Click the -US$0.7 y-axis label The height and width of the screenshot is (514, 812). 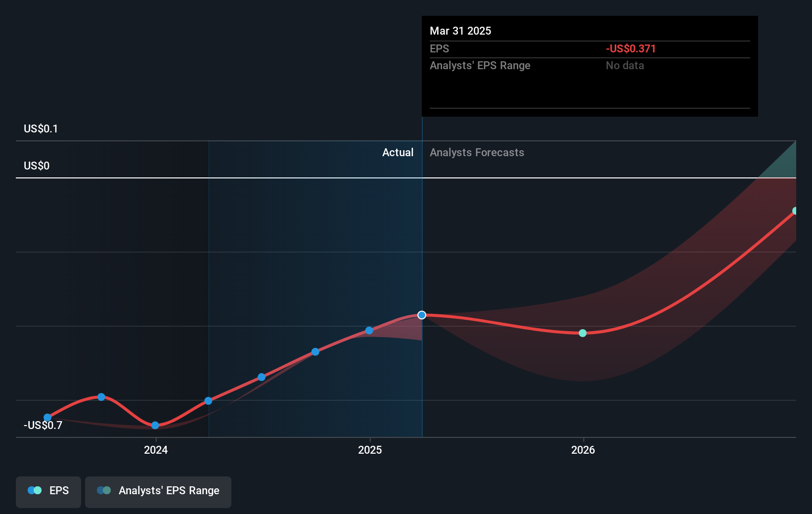pos(43,426)
